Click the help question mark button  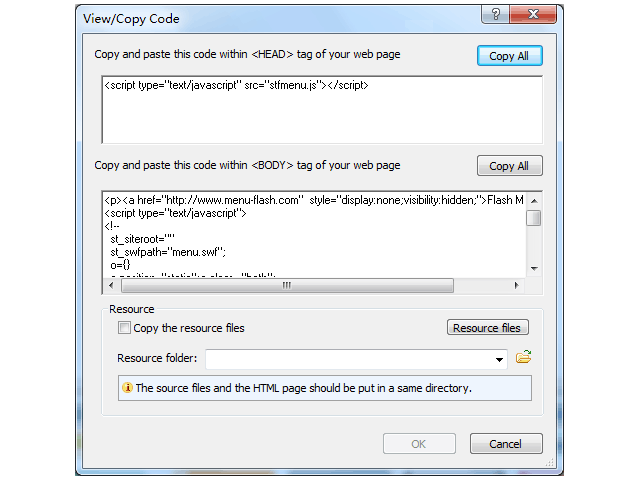point(495,14)
